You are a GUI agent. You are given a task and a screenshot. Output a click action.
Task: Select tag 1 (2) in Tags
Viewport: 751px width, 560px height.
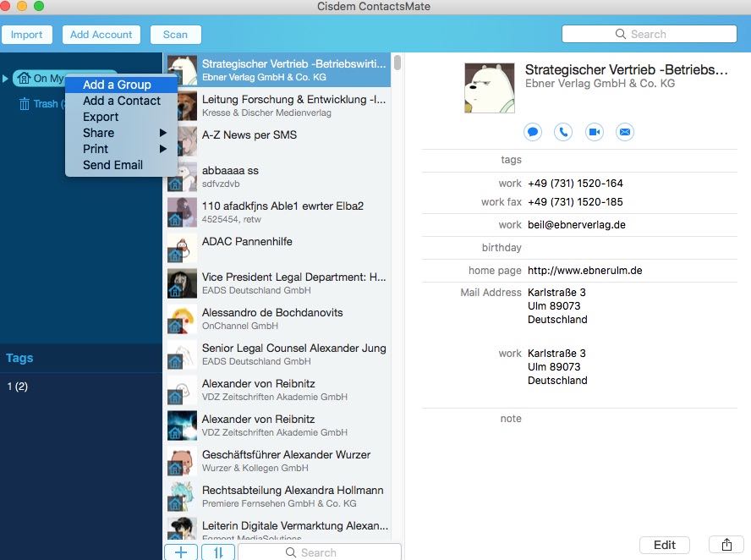[x=18, y=386]
